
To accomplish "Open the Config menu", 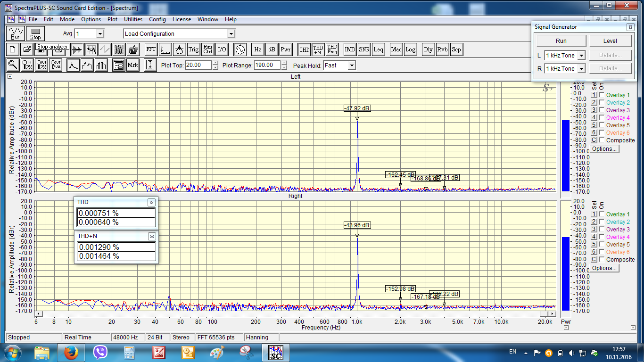I will pos(157,19).
